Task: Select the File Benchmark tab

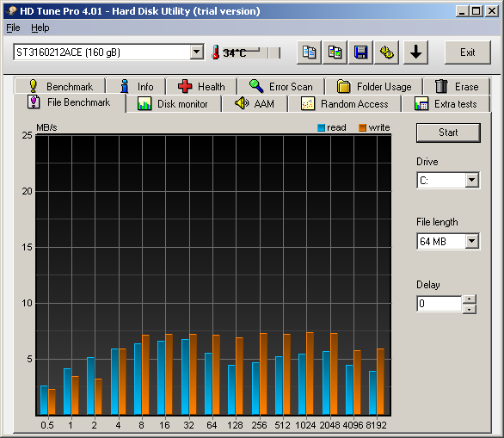Action: click(x=70, y=102)
